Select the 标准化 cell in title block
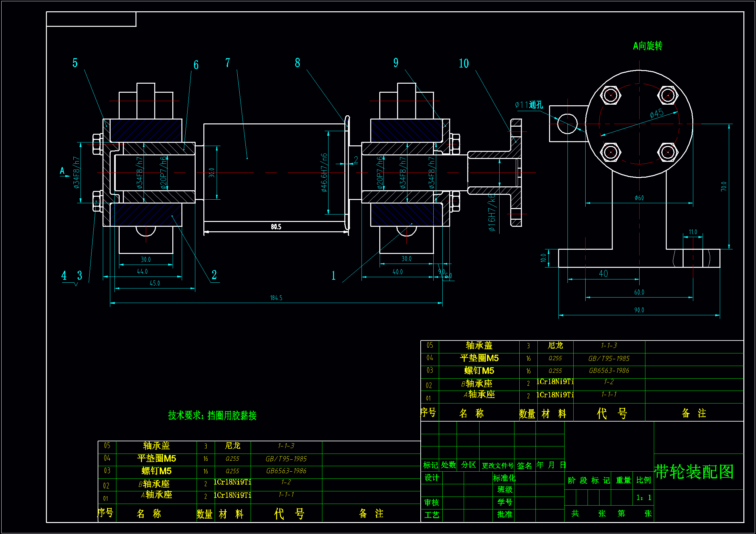 click(504, 478)
